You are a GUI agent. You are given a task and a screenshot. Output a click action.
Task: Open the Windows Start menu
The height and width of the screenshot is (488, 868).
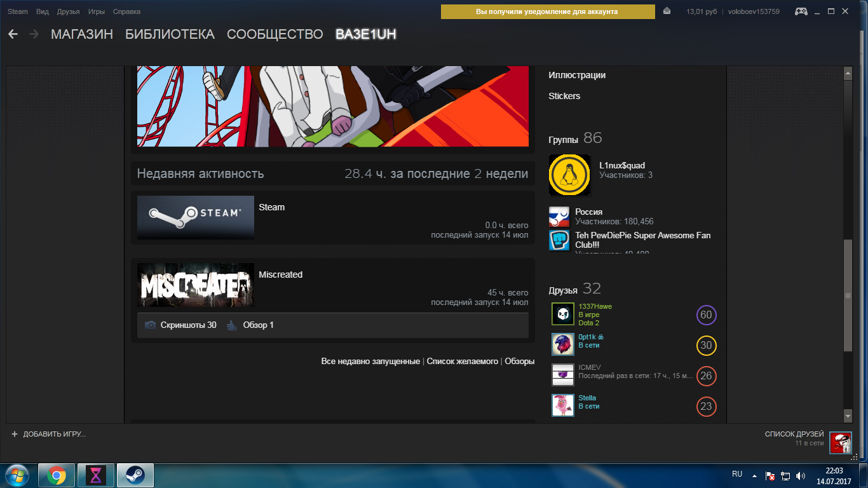pos(17,475)
